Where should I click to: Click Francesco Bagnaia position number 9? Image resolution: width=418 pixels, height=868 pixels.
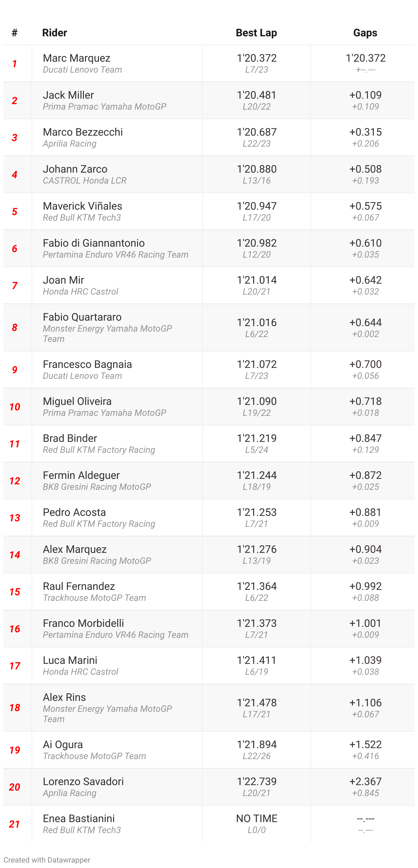point(15,370)
